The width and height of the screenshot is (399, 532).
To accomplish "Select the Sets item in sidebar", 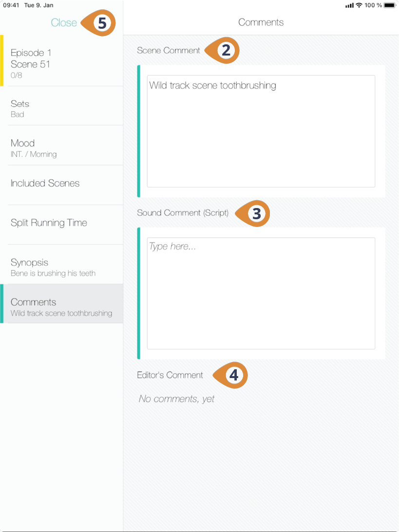I will pyautogui.click(x=61, y=106).
